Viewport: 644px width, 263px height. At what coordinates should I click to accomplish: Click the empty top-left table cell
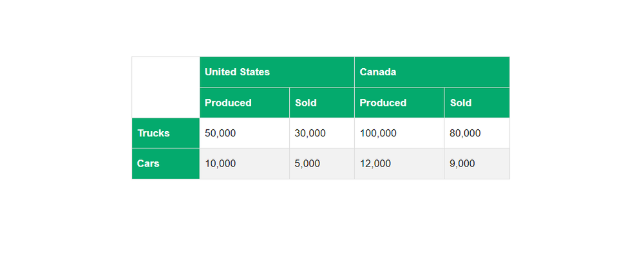(x=166, y=87)
